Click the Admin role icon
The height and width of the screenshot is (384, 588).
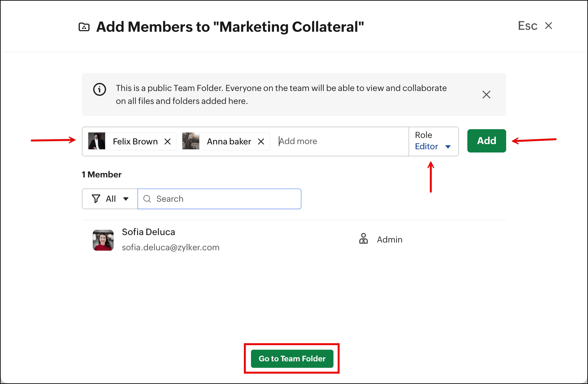364,239
